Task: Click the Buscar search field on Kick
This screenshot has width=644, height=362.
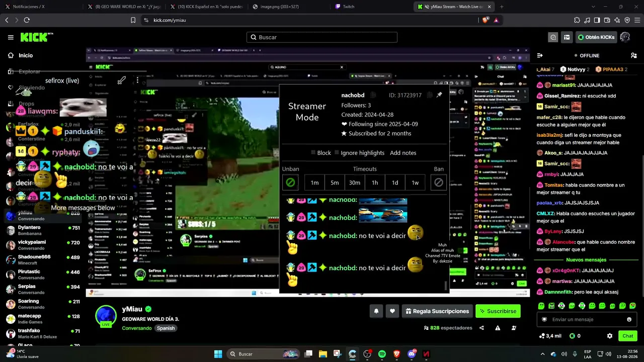Action: [322, 37]
